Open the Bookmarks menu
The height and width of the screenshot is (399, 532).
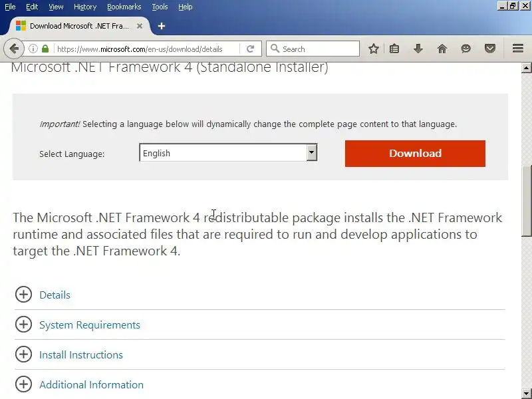click(124, 7)
